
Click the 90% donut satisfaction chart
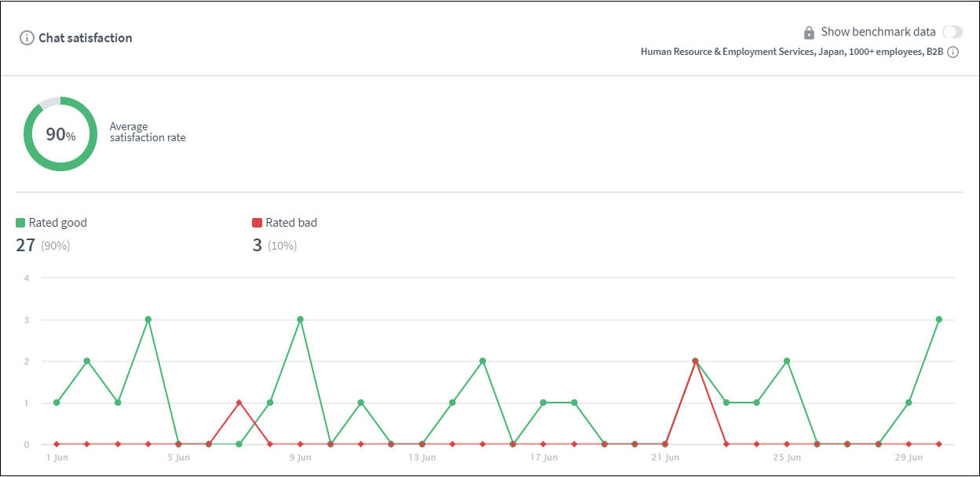click(x=60, y=134)
